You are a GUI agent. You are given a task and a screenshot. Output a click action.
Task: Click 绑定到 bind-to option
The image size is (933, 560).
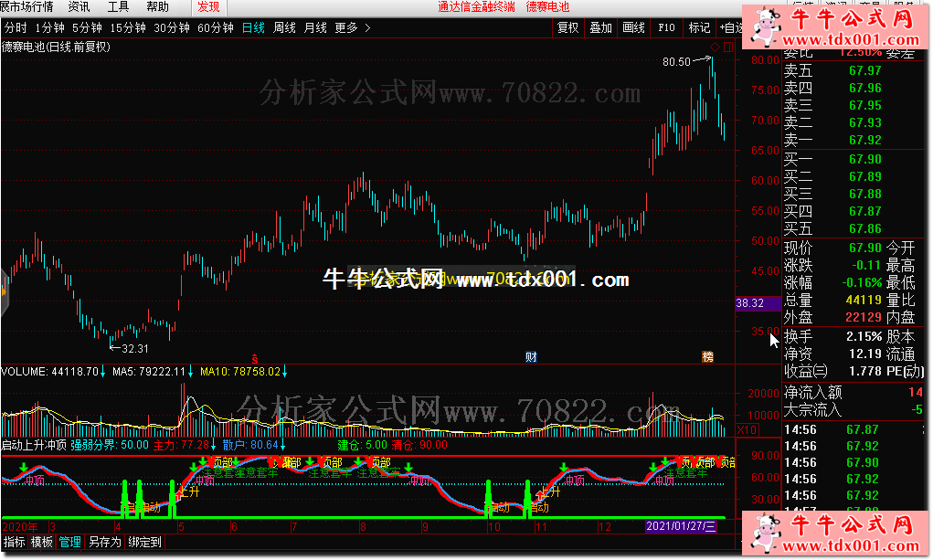click(x=144, y=542)
